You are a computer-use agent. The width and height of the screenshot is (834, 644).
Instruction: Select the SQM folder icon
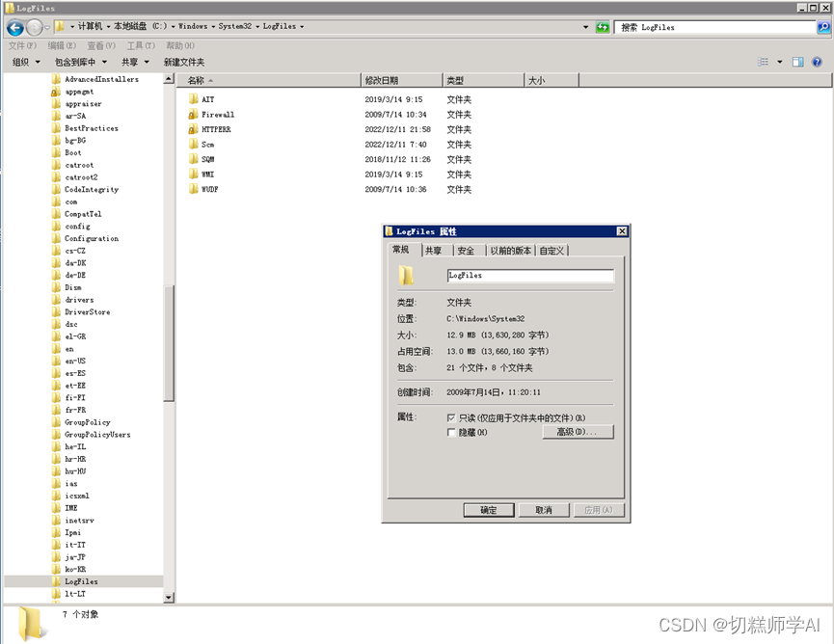(x=194, y=159)
